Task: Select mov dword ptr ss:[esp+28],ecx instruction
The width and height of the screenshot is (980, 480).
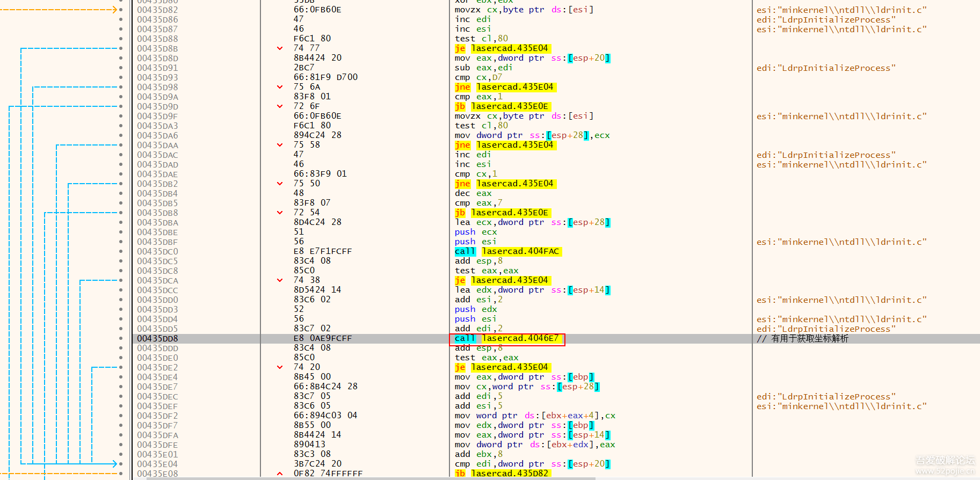Action: (532, 135)
